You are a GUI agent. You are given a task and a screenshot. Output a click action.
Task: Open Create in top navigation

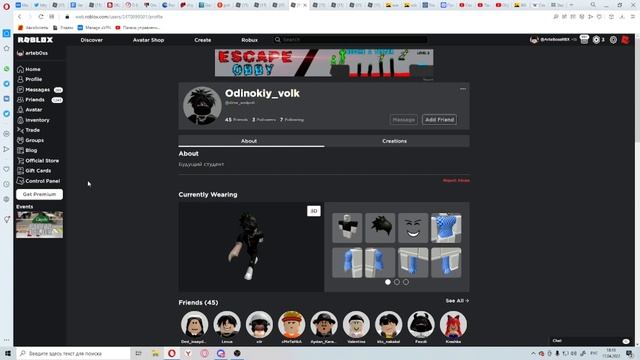tap(202, 40)
